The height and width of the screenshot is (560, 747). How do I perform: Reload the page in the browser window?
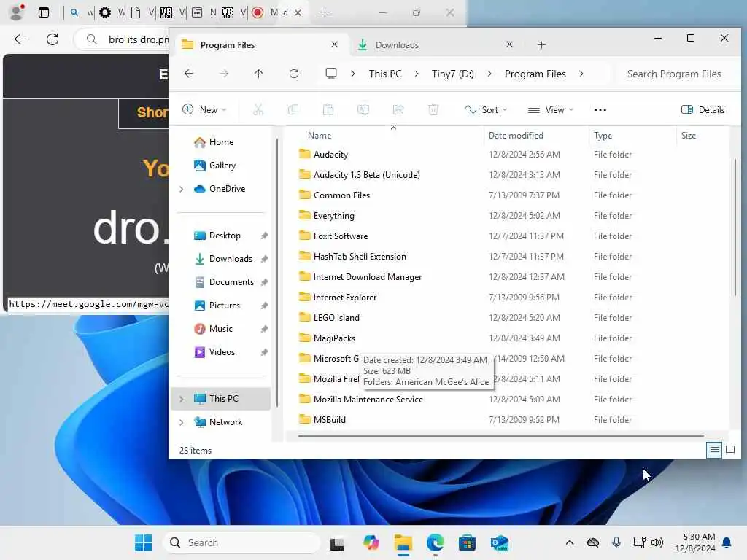point(53,39)
